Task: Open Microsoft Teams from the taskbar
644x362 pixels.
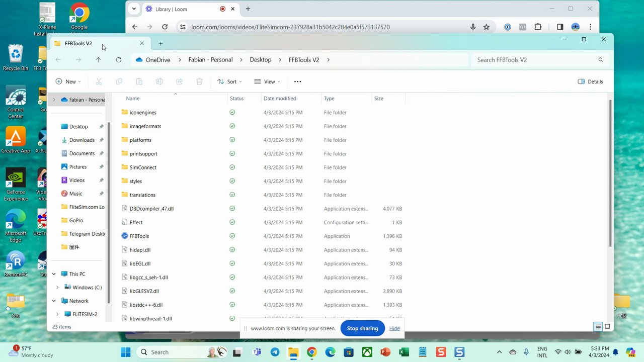Action: tap(257, 352)
